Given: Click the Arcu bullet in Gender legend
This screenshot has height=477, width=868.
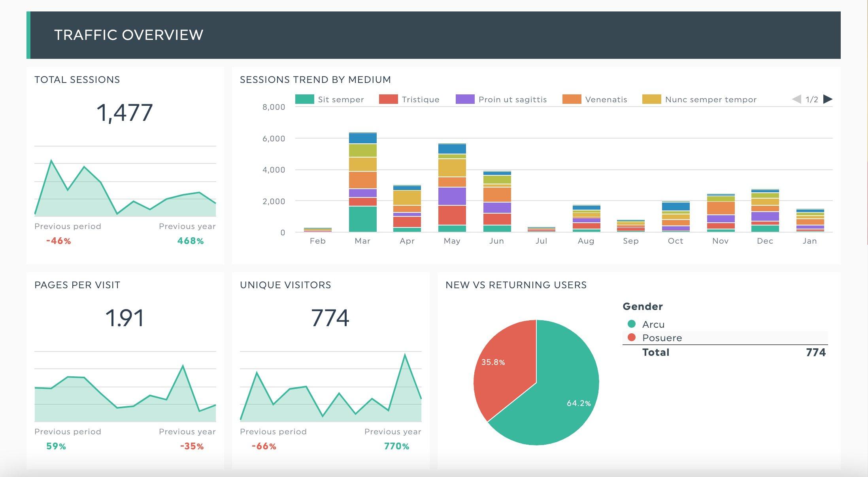Looking at the screenshot, I should (x=631, y=324).
